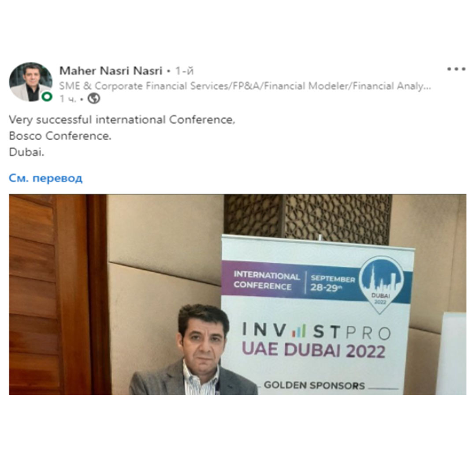The height and width of the screenshot is (476, 476).
Task: Click the bar chart icon in INVESTPRO logo
Action: pyautogui.click(x=299, y=331)
